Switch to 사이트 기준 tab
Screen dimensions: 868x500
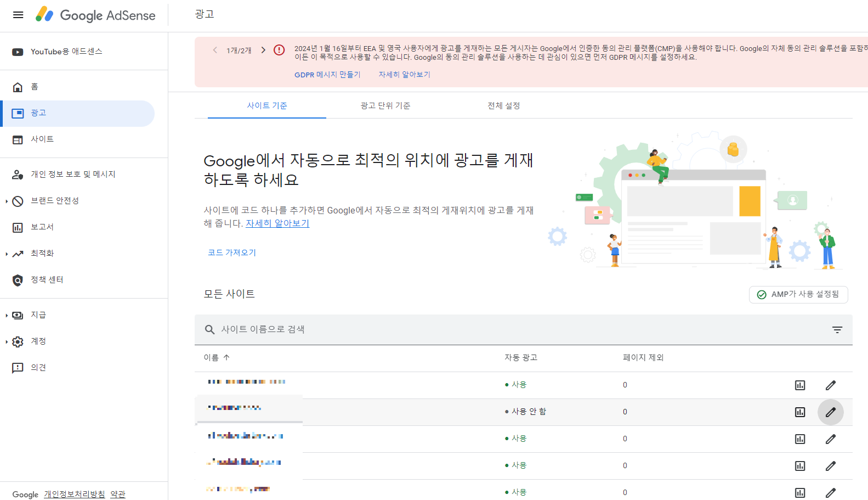pyautogui.click(x=267, y=106)
